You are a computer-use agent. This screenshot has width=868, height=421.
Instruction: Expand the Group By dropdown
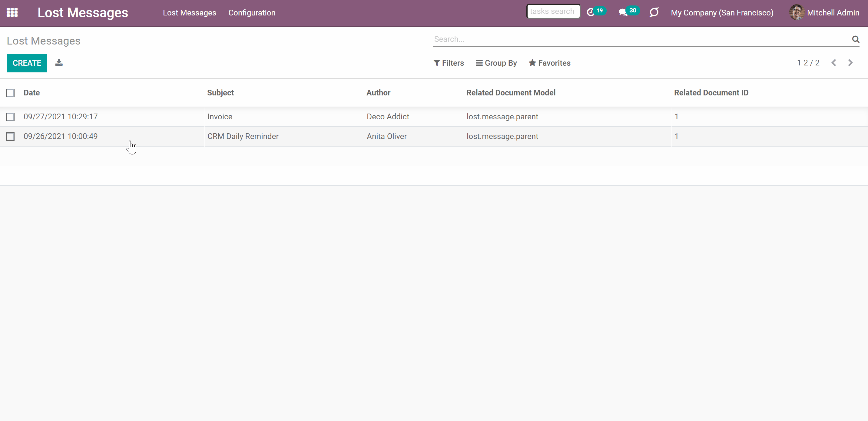[496, 63]
